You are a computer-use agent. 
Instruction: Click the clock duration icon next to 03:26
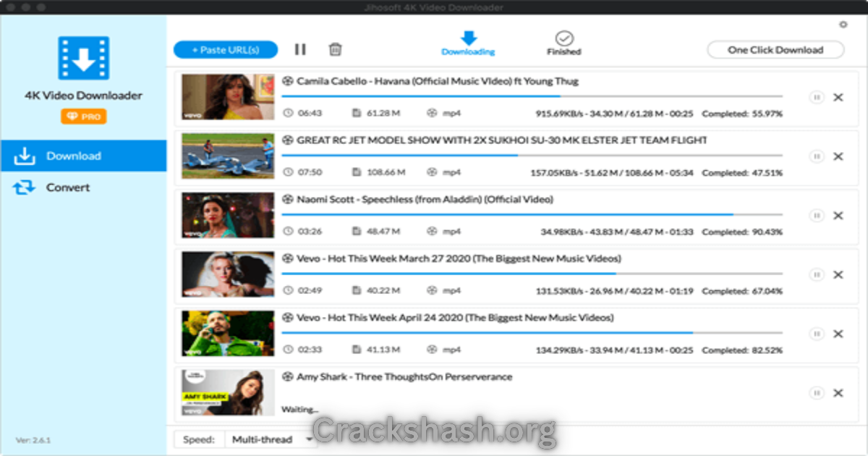288,232
